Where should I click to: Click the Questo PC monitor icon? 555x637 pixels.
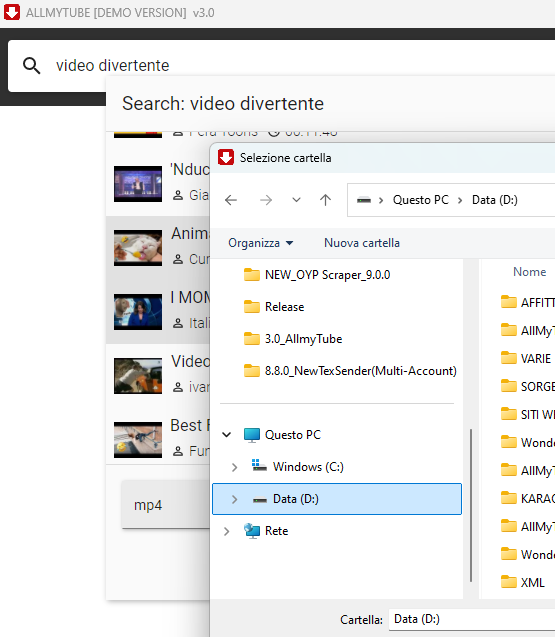[x=252, y=435]
